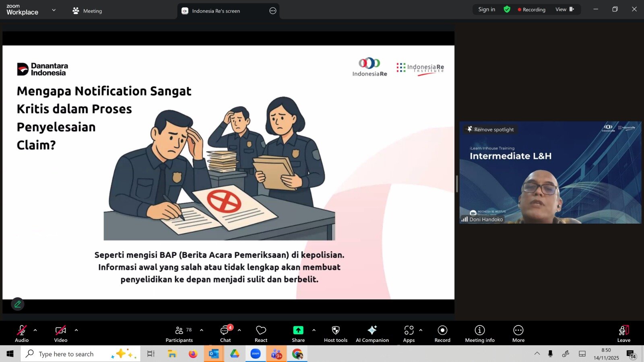This screenshot has height=362, width=644.
Task: Click the green Share screen icon
Action: 298,330
